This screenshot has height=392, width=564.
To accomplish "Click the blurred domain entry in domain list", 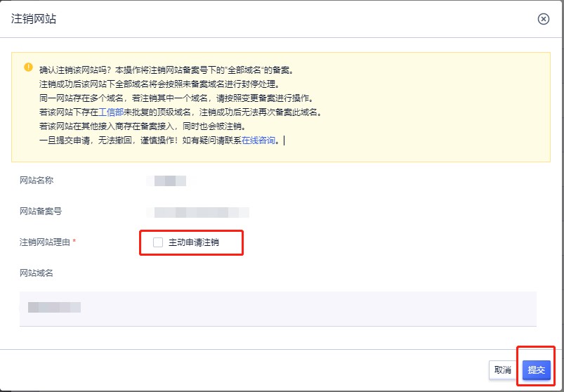I will (54, 308).
